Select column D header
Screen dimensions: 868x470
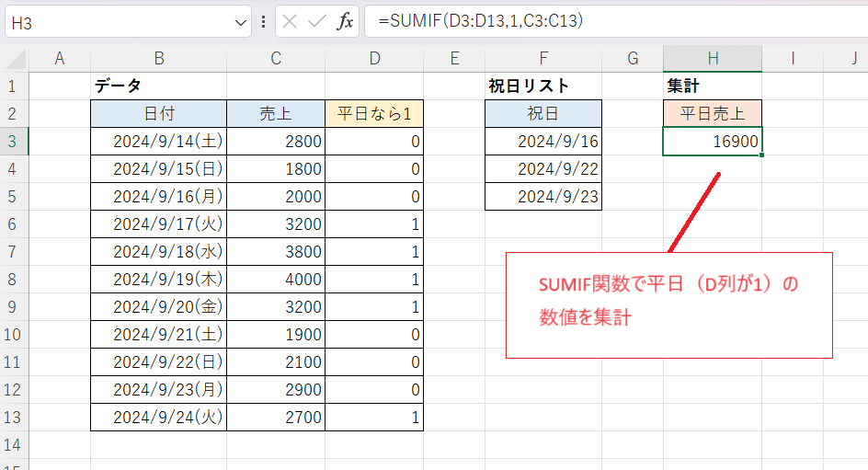click(x=374, y=58)
